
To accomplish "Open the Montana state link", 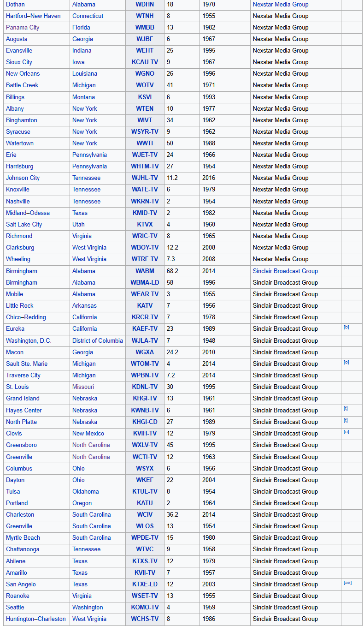I will [83, 97].
